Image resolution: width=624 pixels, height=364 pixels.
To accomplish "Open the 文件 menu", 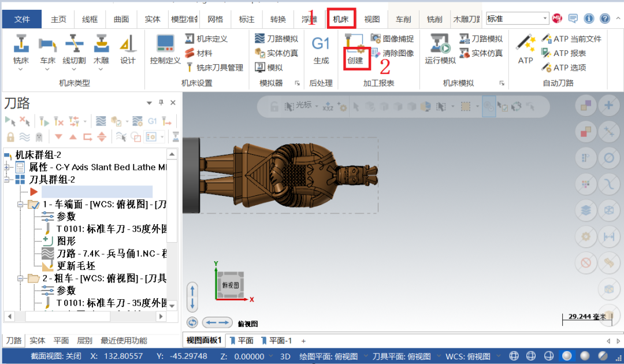I will pyautogui.click(x=22, y=19).
